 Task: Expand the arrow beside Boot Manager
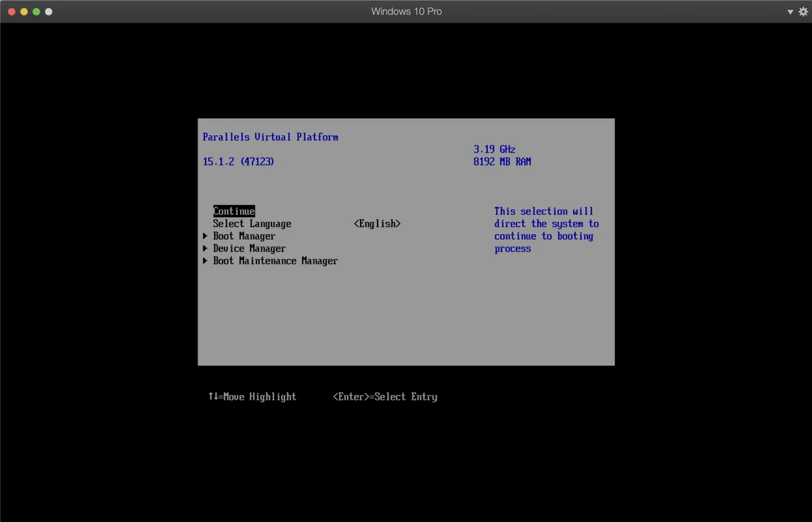pos(205,236)
